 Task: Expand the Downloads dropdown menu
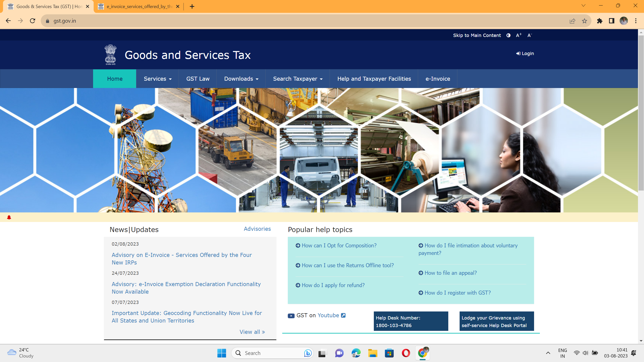tap(241, 79)
